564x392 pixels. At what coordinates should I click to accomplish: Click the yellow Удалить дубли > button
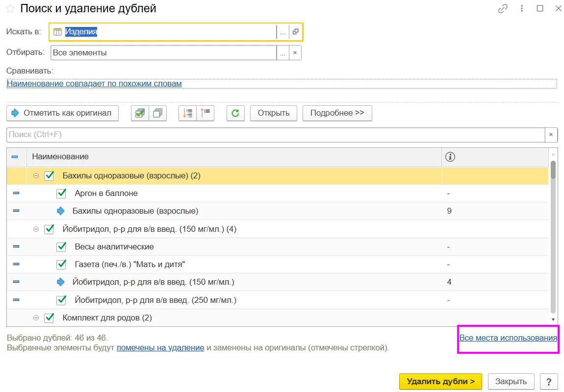(x=440, y=382)
